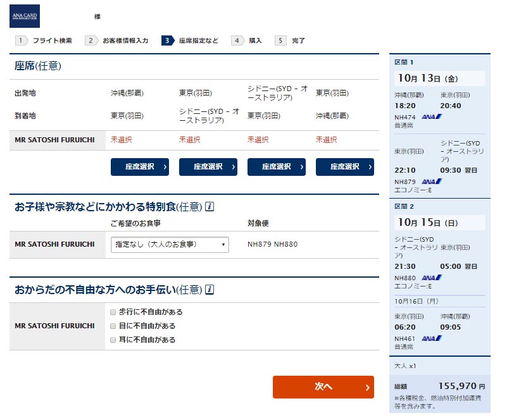Check 目に不自由がある checkbox
514x420 pixels.
pyautogui.click(x=113, y=326)
